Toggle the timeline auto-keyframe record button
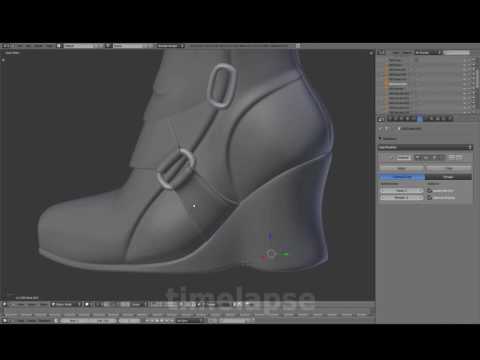Screen dimensions: 480x360 click(x=212, y=320)
